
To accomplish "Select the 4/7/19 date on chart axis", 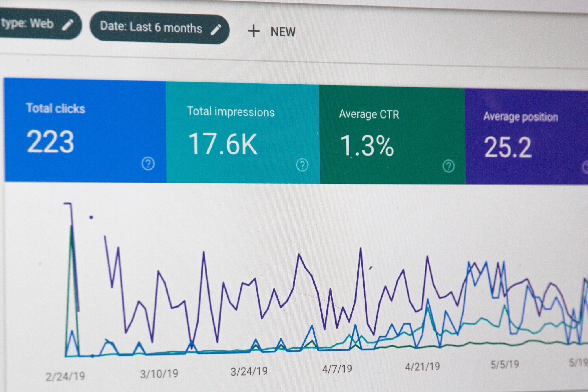I will (337, 369).
